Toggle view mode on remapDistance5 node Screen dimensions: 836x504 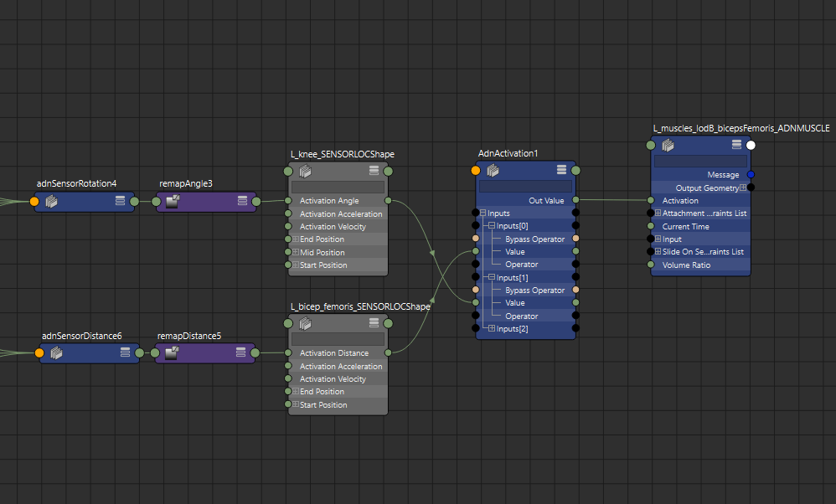(x=240, y=353)
